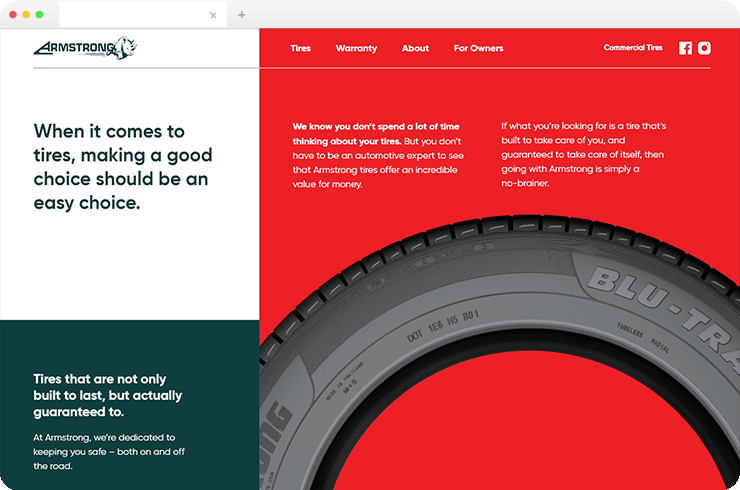The width and height of the screenshot is (740, 490).
Task: Open the Tires menu item
Action: [300, 48]
